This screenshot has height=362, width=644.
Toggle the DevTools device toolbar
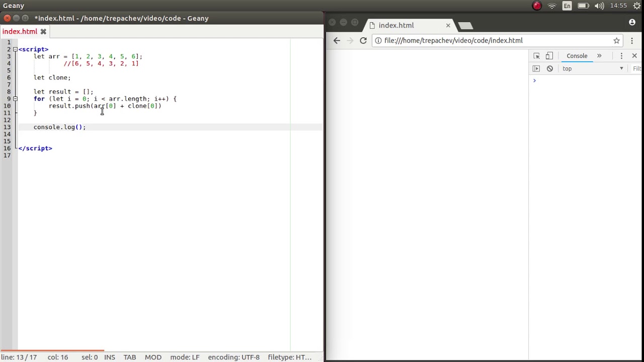point(549,56)
